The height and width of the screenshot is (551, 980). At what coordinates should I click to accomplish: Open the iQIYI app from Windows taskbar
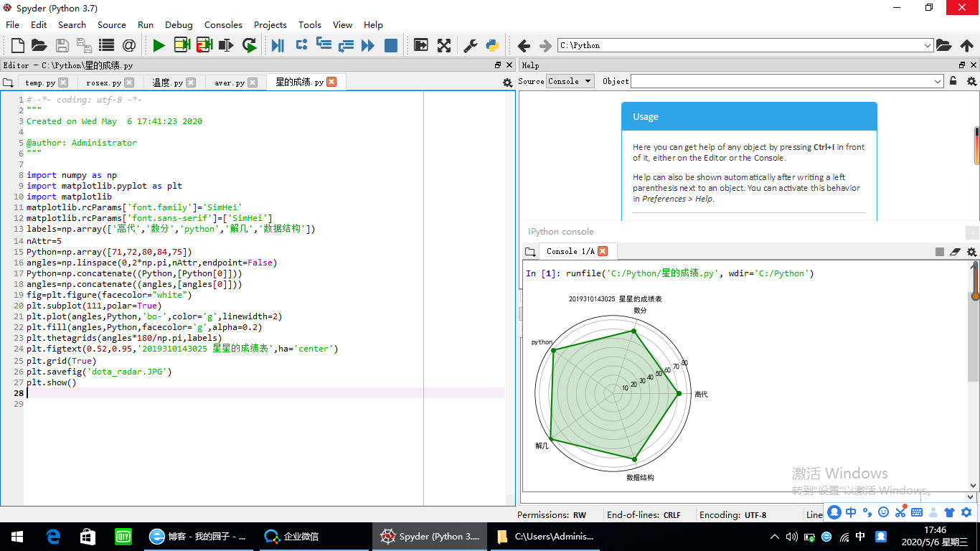(x=123, y=536)
